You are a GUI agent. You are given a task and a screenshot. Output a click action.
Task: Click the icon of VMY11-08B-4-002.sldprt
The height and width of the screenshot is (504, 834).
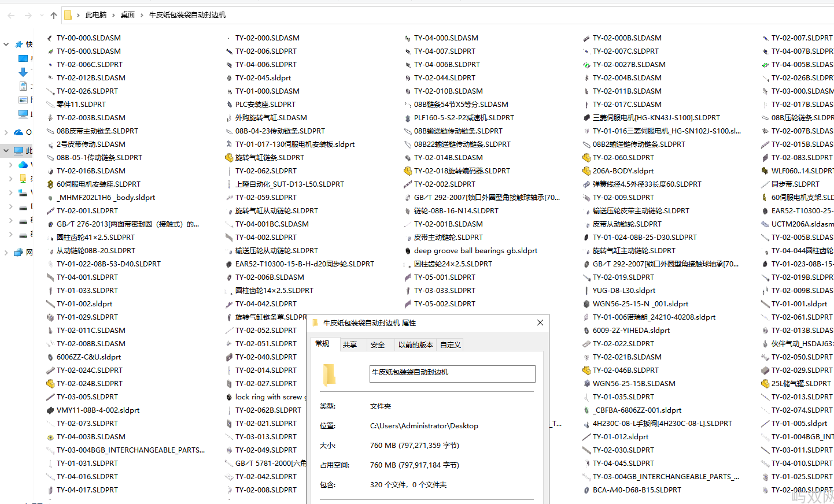(50, 410)
